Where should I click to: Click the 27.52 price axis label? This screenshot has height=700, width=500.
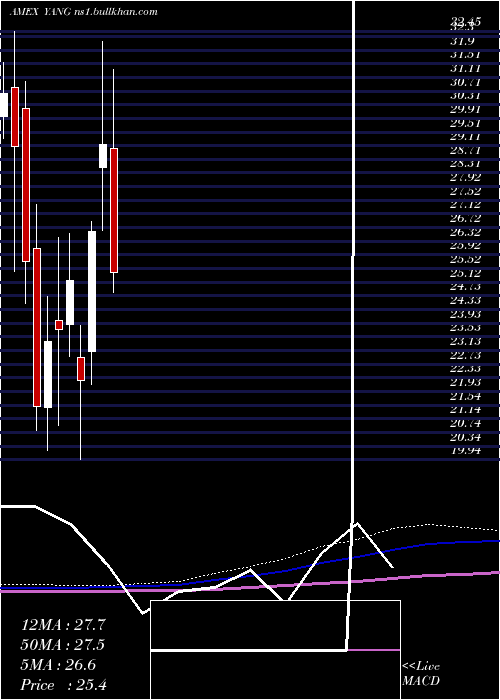pos(465,192)
